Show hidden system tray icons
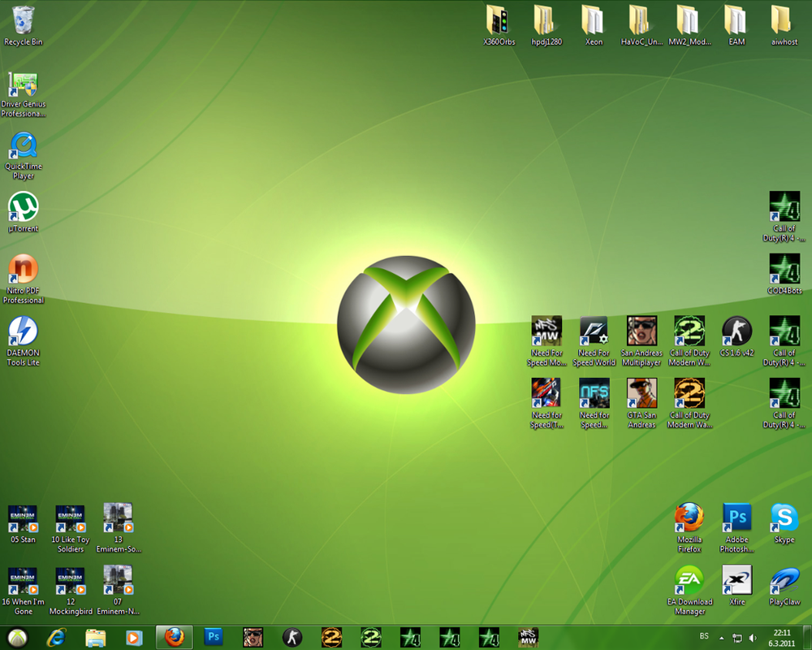 click(x=721, y=638)
